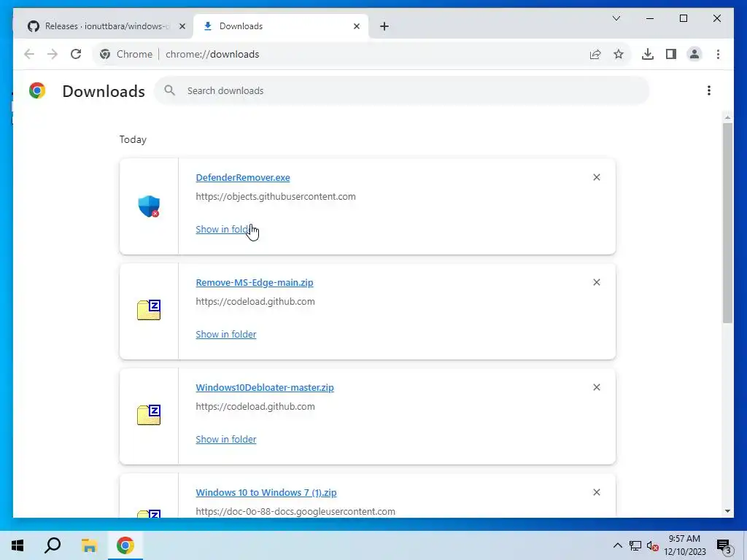Open File Explorer from the taskbar
This screenshot has height=560, width=747.
pyautogui.click(x=89, y=545)
